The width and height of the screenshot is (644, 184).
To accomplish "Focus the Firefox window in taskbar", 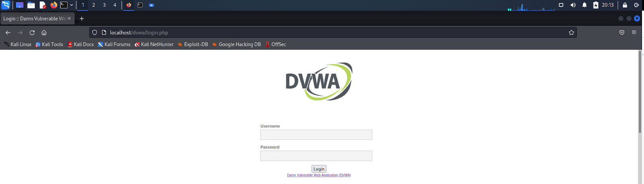I will point(129,5).
